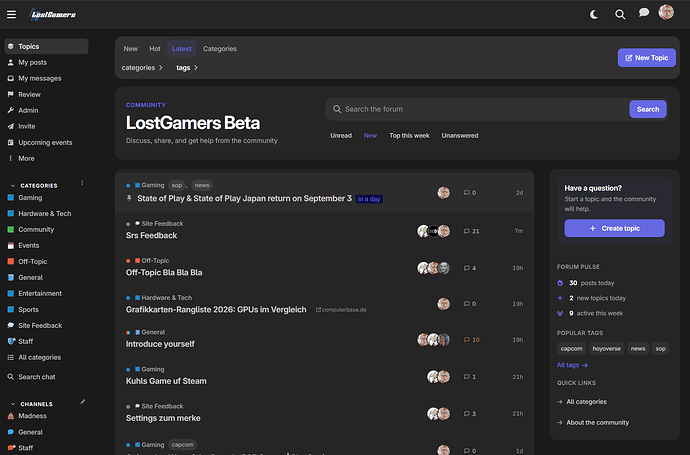690x455 pixels.
Task: Filter by Top this week
Action: click(x=409, y=136)
